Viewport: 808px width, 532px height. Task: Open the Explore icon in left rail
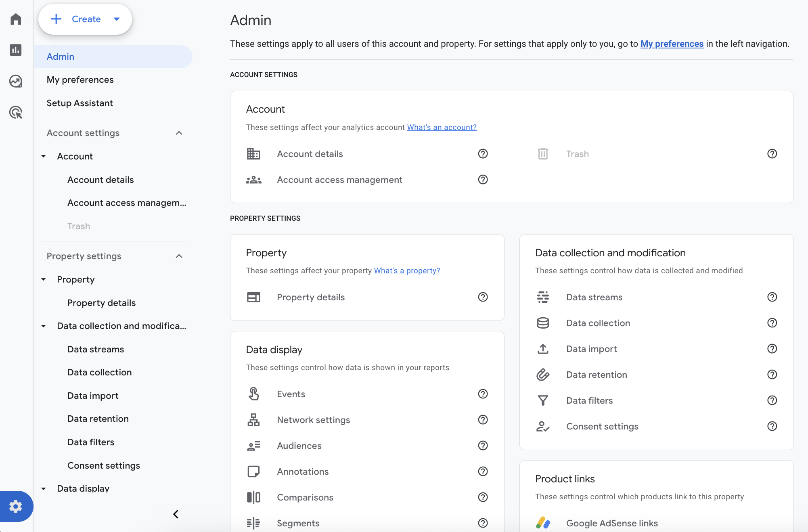click(x=16, y=81)
